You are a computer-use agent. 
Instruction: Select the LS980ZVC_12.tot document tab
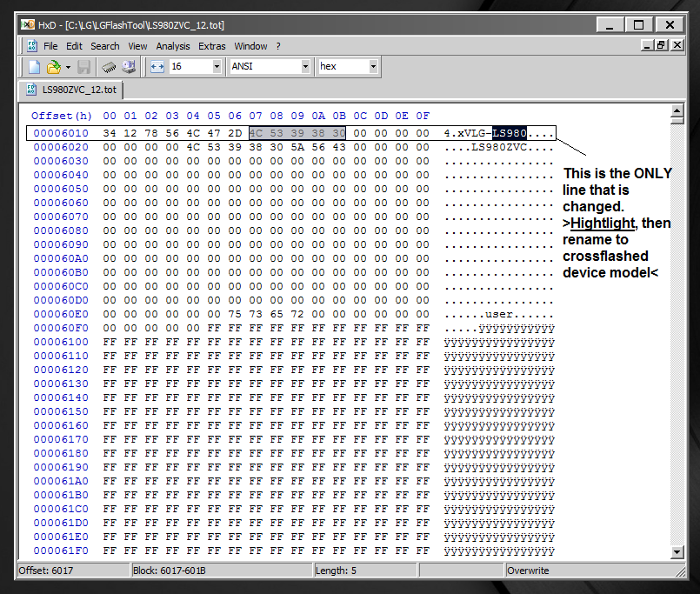(71, 90)
